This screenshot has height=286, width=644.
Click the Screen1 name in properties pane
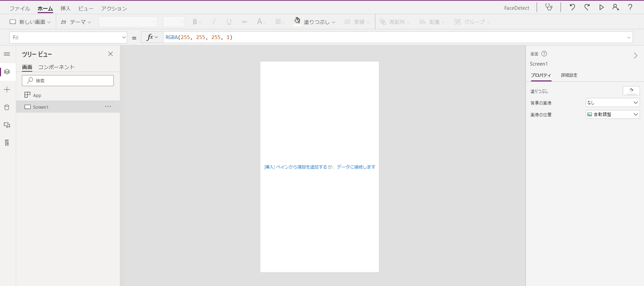coord(539,64)
